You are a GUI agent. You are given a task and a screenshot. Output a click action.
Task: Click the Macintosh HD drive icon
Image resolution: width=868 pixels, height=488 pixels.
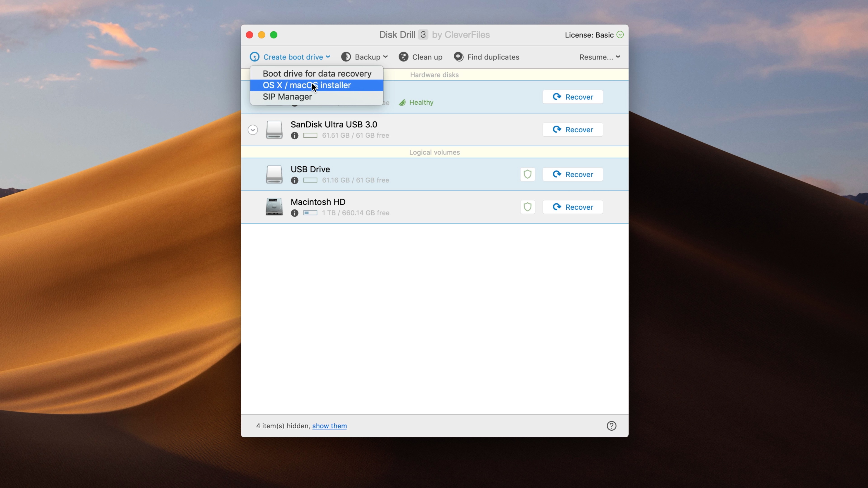(274, 207)
